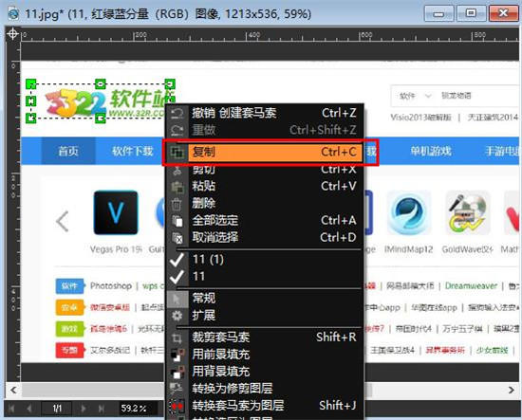The height and width of the screenshot is (420, 522).
Task: Click the scissors icon next to 剪切
Action: click(177, 171)
